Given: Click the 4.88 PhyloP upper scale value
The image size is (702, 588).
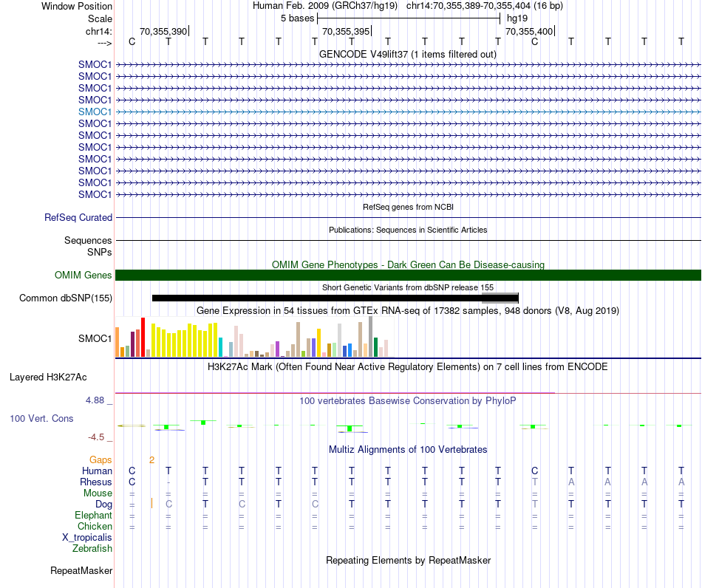Looking at the screenshot, I should pos(95,400).
